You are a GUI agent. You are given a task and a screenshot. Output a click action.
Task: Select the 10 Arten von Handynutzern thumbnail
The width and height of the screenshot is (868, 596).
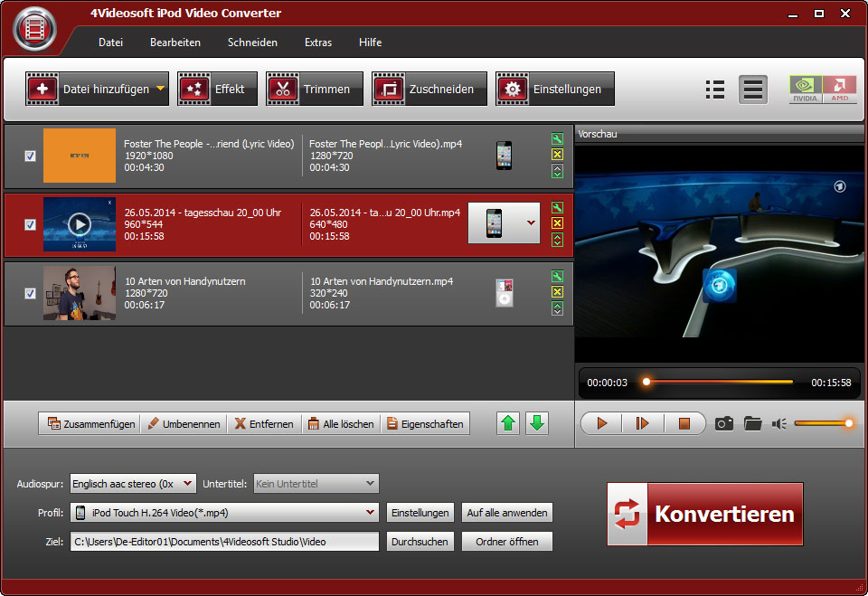(80, 293)
